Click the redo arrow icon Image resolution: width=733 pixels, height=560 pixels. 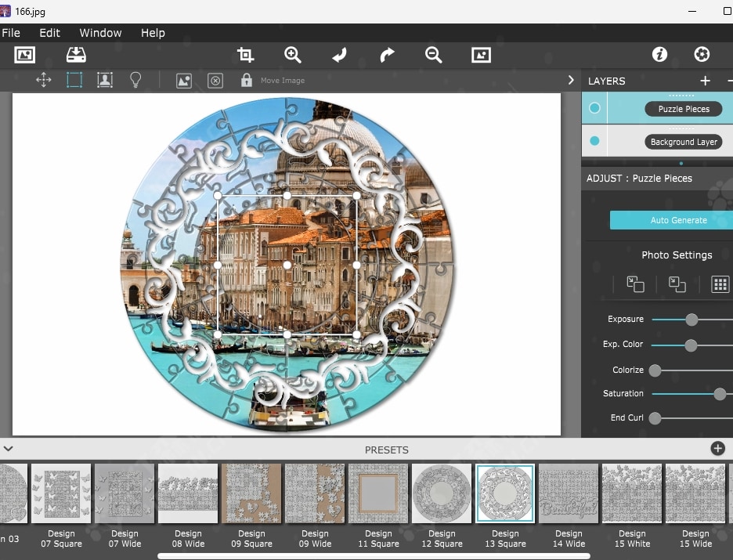[387, 55]
